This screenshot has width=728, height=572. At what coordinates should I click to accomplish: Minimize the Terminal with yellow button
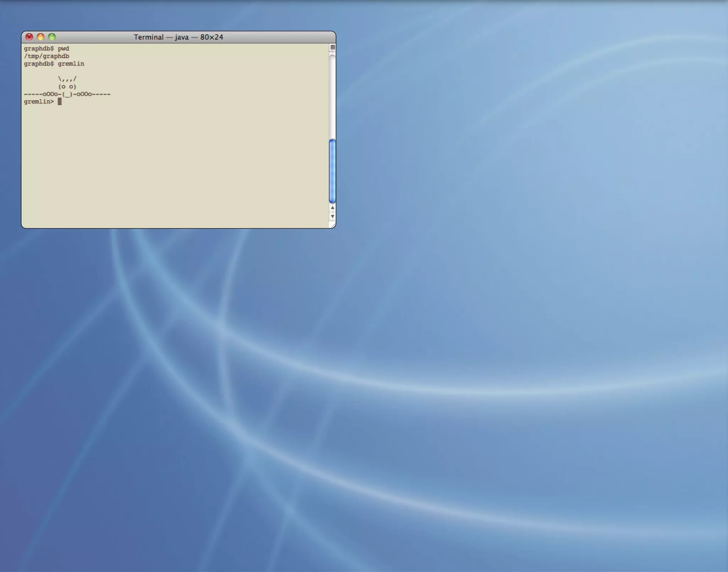pyautogui.click(x=41, y=37)
